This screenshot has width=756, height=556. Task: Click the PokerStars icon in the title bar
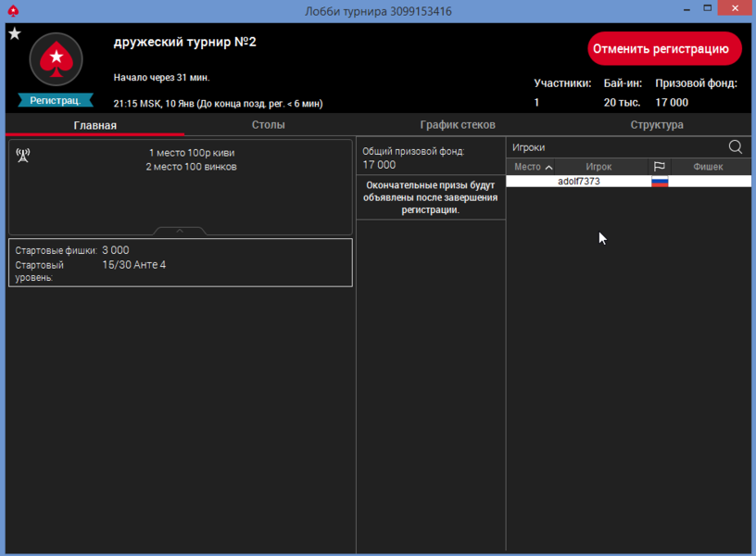pyautogui.click(x=13, y=10)
